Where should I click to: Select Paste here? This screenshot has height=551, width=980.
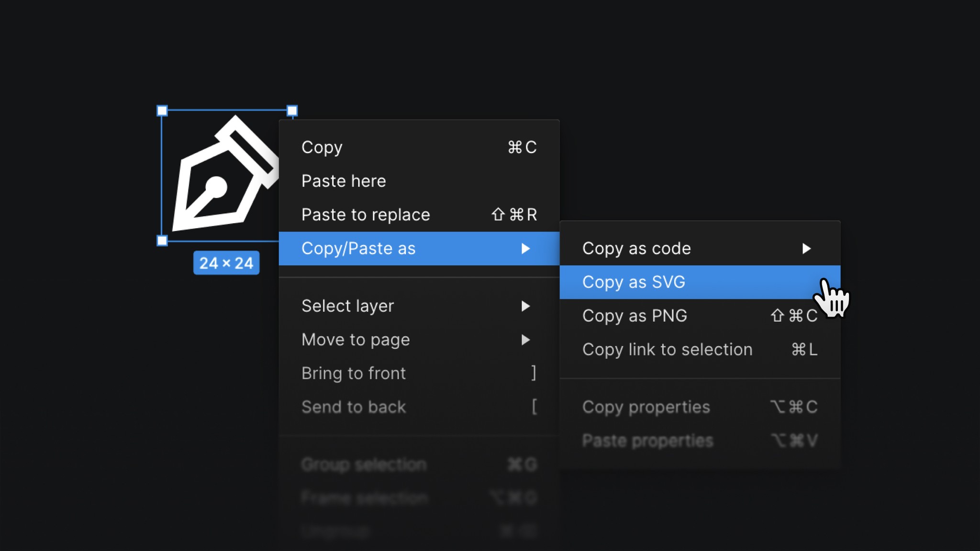tap(343, 181)
